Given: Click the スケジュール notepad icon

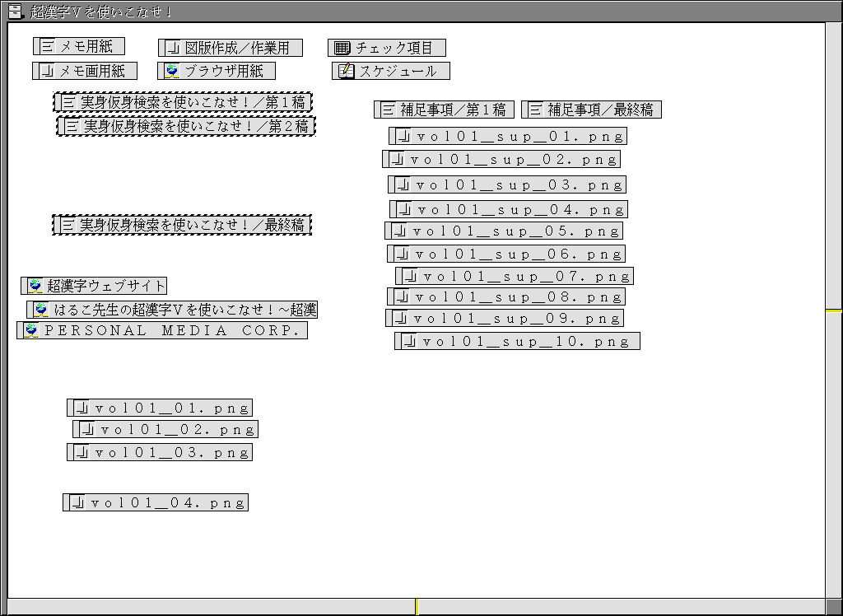Looking at the screenshot, I should pos(347,72).
